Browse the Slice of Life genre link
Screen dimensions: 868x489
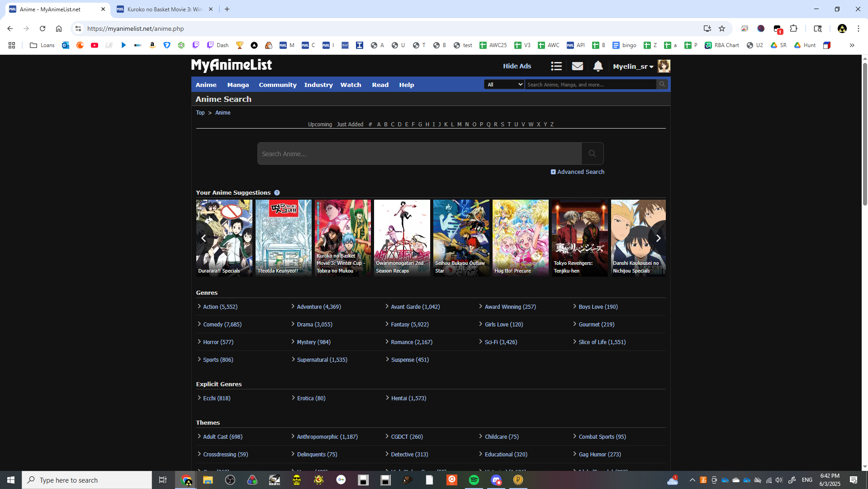pos(602,342)
